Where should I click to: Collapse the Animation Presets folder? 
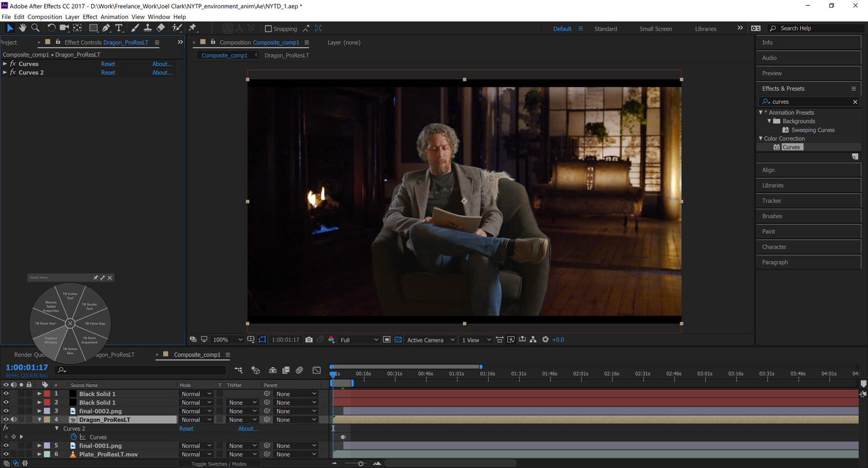[x=761, y=112]
